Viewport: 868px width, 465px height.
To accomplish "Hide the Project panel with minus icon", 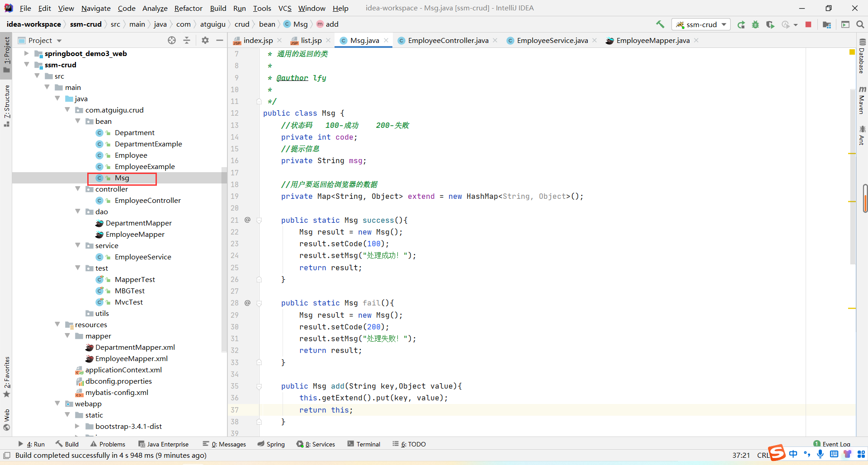I will (x=220, y=40).
